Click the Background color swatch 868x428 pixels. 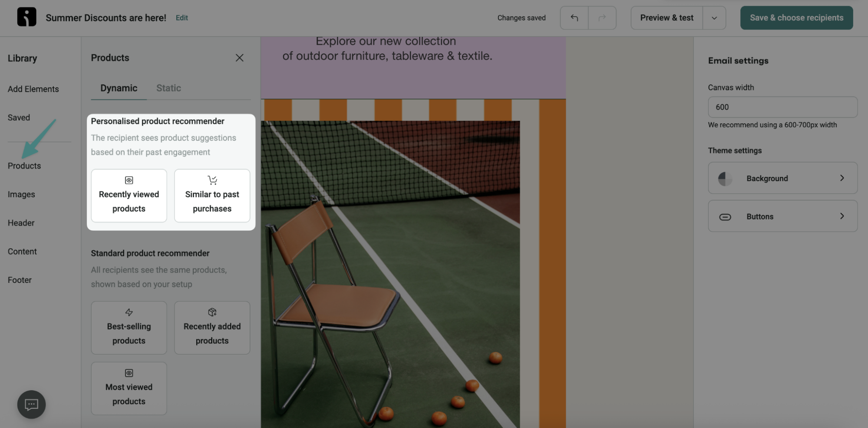726,178
